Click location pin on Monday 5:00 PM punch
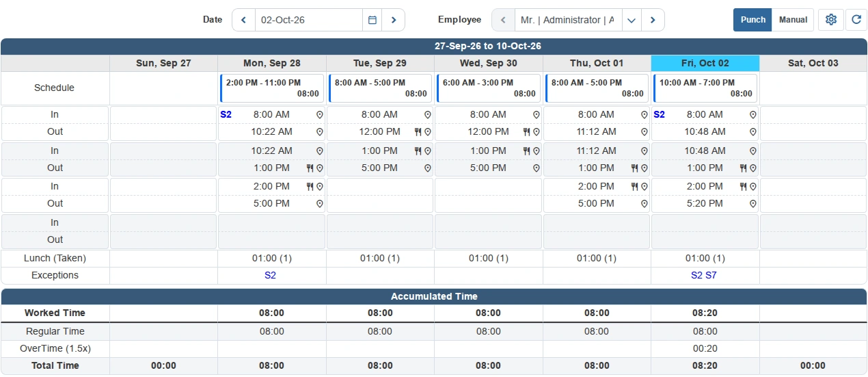Viewport: 868px width, 377px height. 319,204
